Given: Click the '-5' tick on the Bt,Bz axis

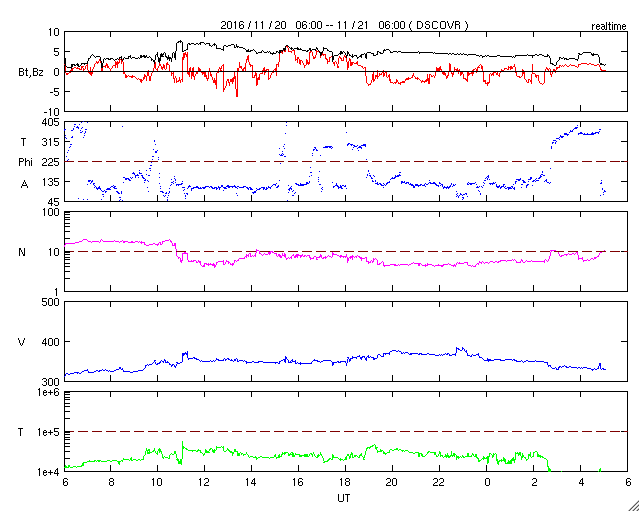Looking at the screenshot, I should pos(55,92).
